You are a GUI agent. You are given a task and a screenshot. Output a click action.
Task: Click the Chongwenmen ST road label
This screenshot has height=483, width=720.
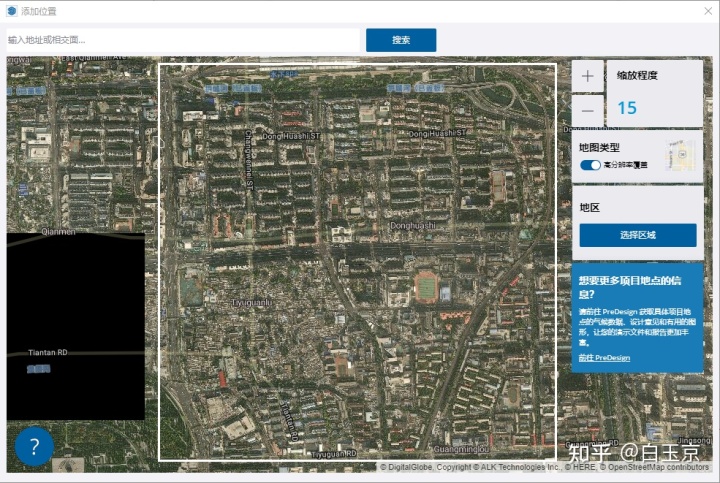coord(248,160)
